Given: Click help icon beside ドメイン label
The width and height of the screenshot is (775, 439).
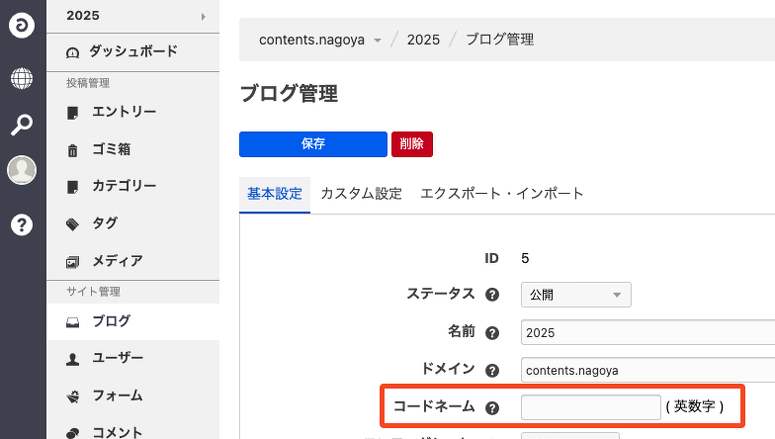Looking at the screenshot, I should click(x=492, y=370).
